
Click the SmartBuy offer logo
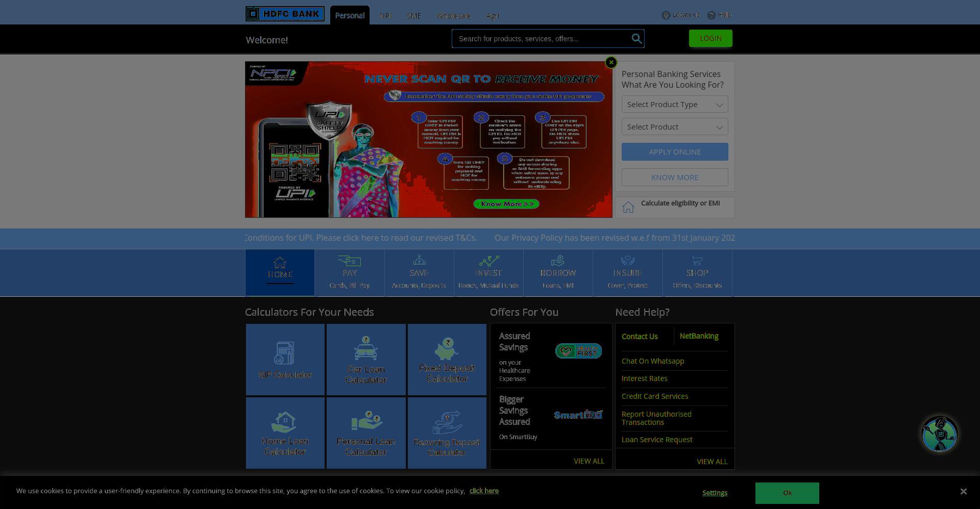pos(578,415)
